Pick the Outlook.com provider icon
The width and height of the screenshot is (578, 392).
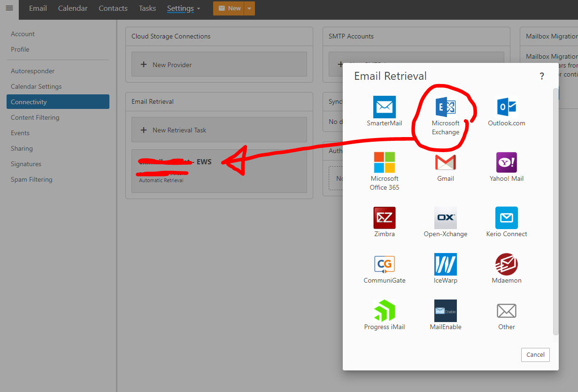pos(507,107)
